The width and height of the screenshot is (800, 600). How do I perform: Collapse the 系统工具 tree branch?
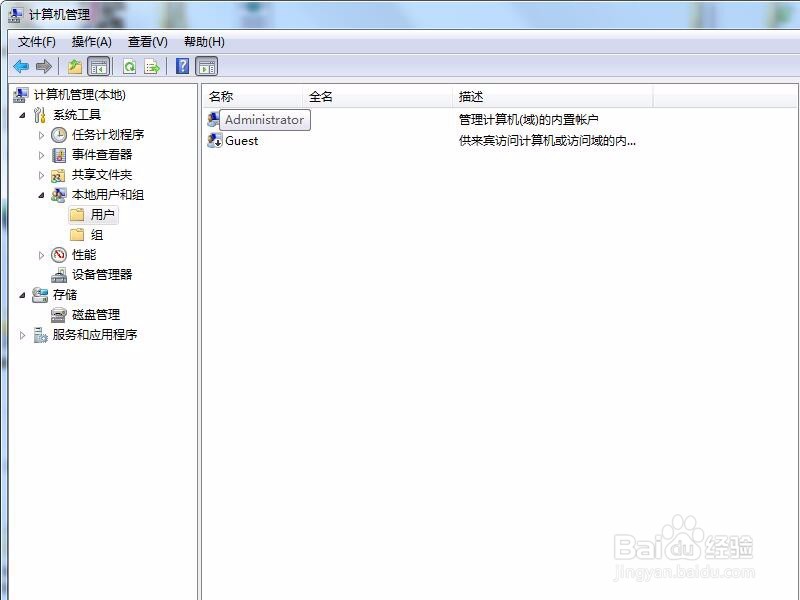point(23,115)
